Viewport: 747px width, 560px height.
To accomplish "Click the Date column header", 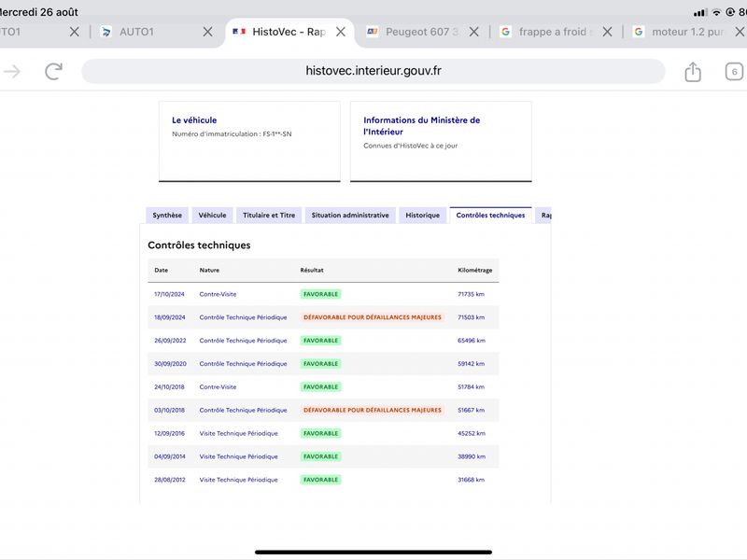I will [x=161, y=270].
